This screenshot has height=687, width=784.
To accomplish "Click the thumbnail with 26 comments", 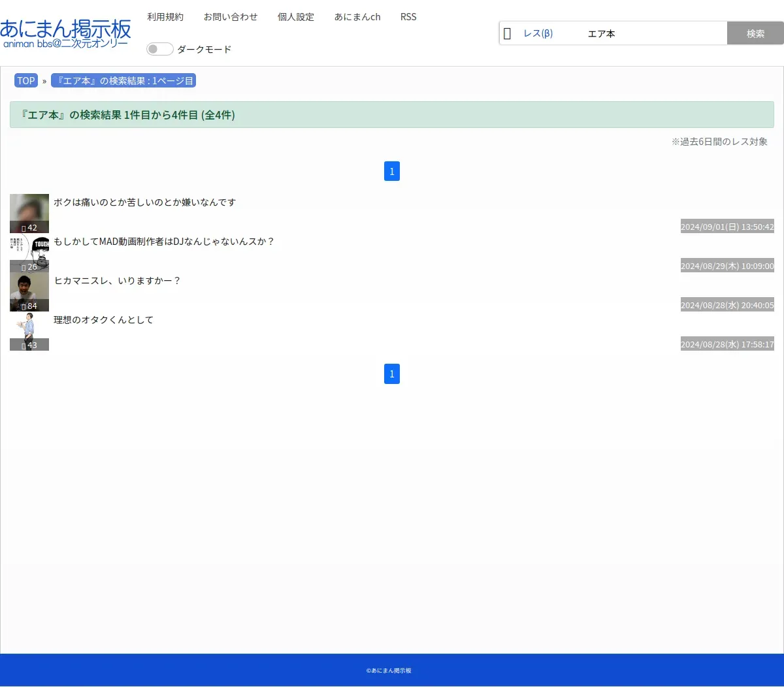I will [29, 253].
